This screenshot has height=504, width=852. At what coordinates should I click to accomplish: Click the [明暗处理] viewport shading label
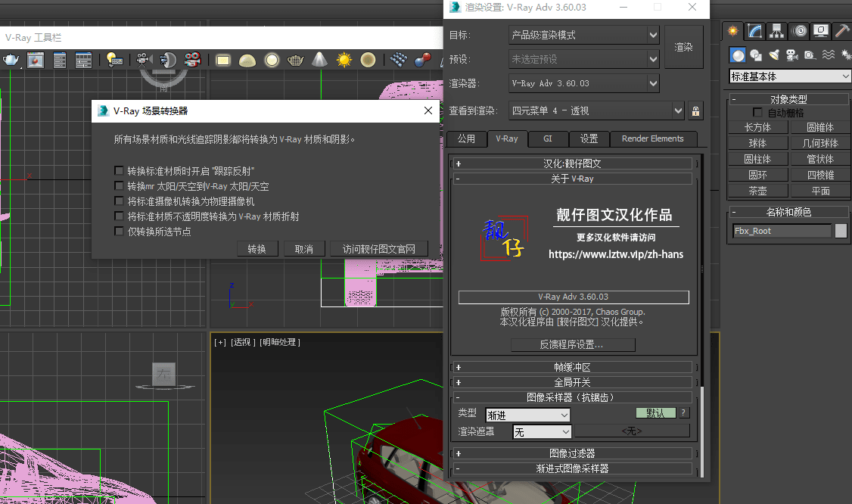(x=280, y=342)
